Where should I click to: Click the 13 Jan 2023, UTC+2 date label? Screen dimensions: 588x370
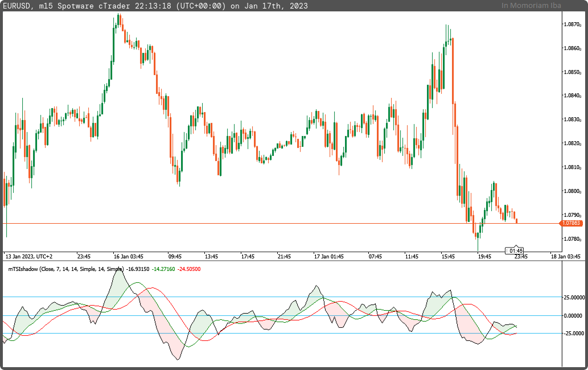point(29,257)
